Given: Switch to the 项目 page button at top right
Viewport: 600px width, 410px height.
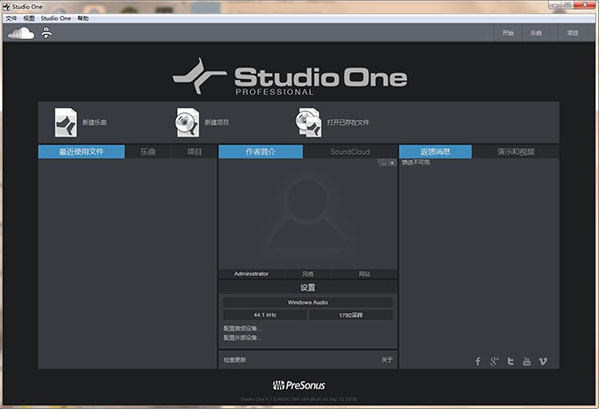Looking at the screenshot, I should click(573, 33).
